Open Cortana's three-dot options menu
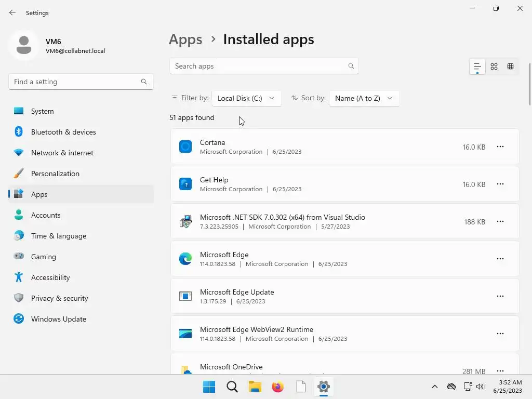 coord(500,147)
